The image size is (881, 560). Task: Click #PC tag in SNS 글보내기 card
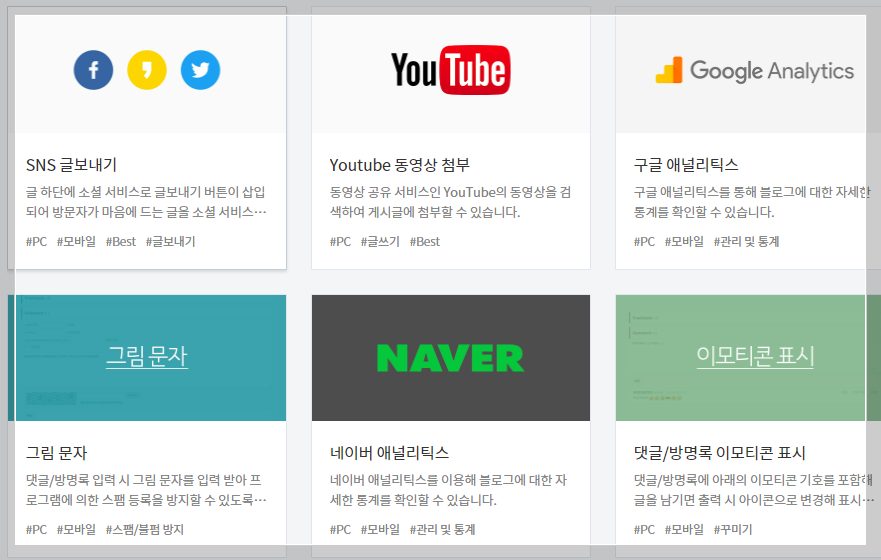[37, 242]
